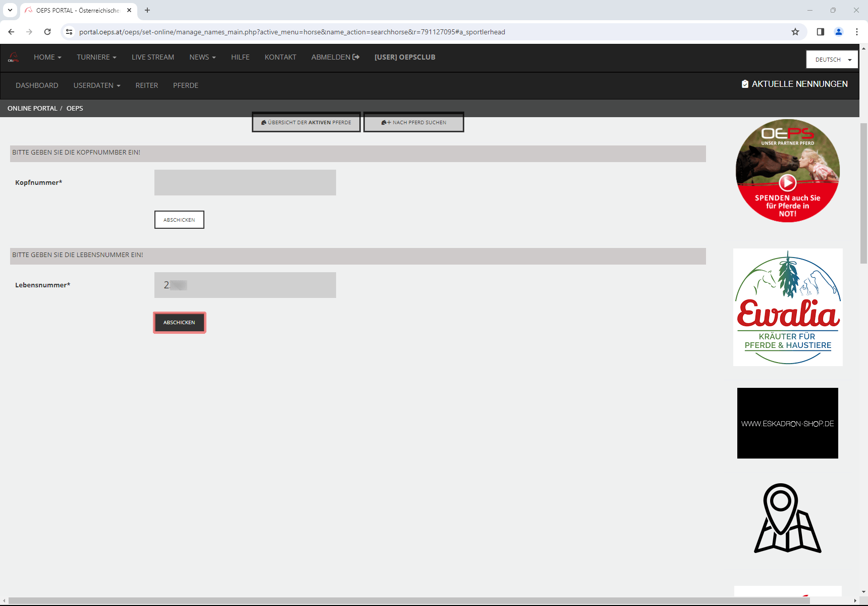View site information icon in address bar

69,32
